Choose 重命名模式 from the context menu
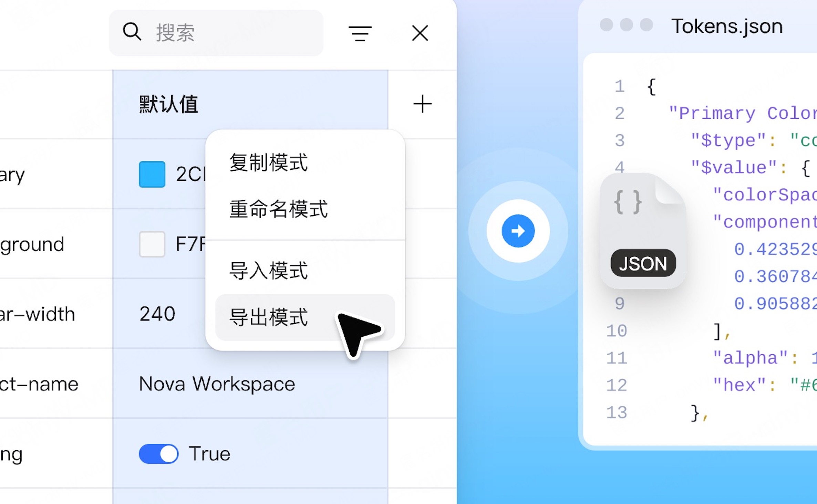Image resolution: width=817 pixels, height=504 pixels. point(305,209)
